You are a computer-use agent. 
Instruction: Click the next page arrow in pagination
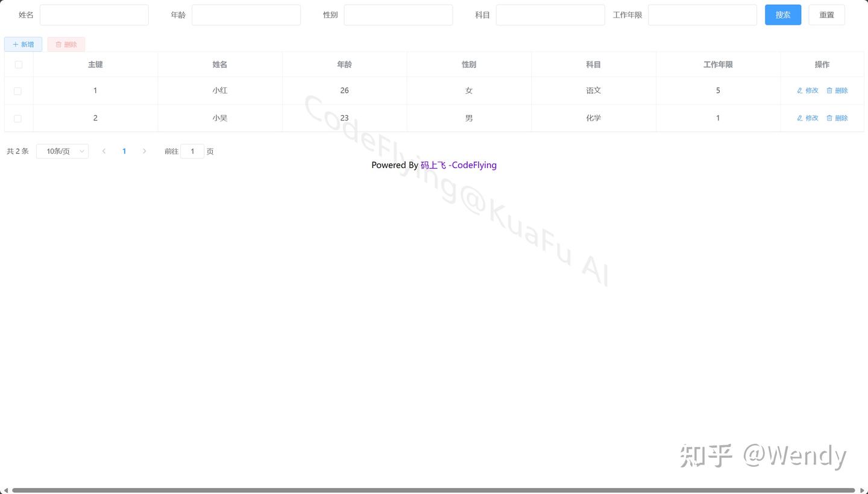click(145, 151)
